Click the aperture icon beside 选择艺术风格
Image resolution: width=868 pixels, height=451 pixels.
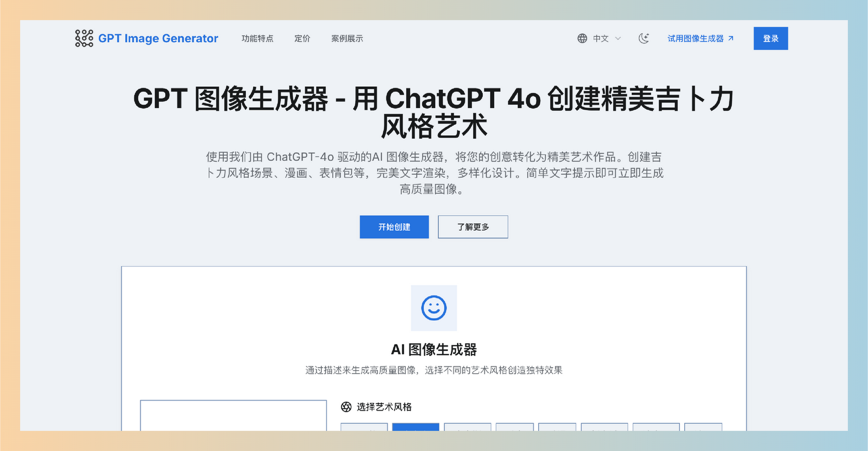(346, 407)
